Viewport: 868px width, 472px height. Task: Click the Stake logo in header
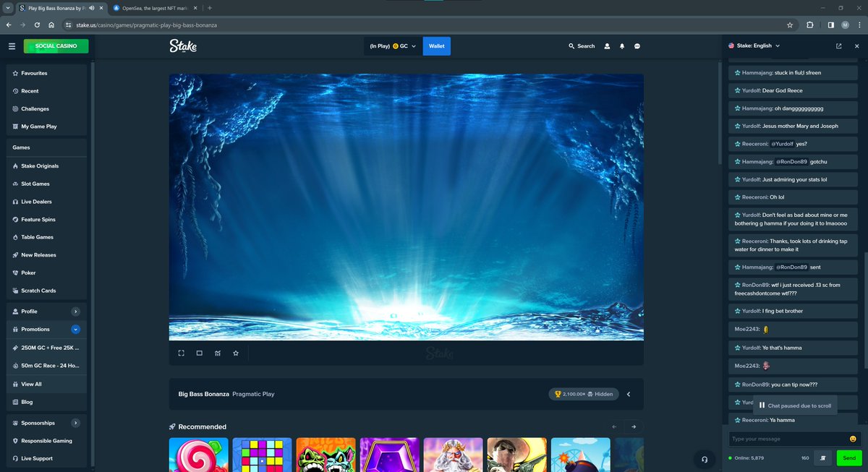[x=183, y=46]
